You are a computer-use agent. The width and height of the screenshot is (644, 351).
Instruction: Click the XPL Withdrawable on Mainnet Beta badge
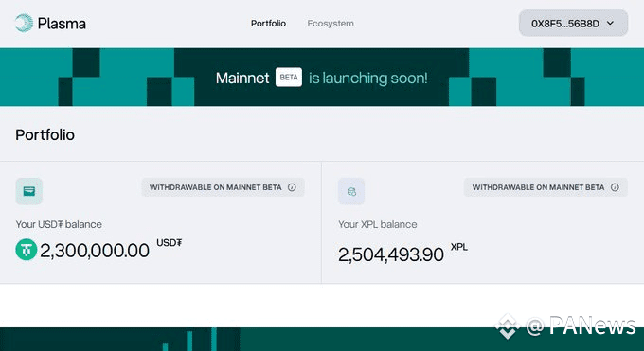tap(546, 187)
